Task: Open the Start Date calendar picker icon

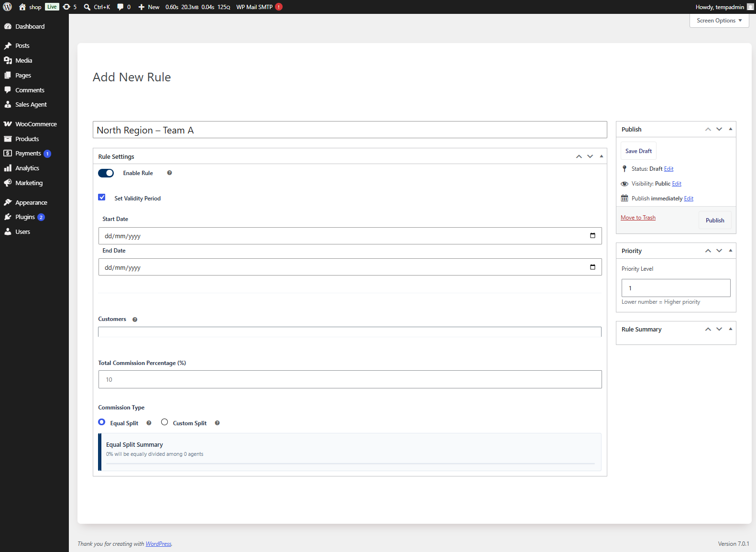Action: pos(592,235)
